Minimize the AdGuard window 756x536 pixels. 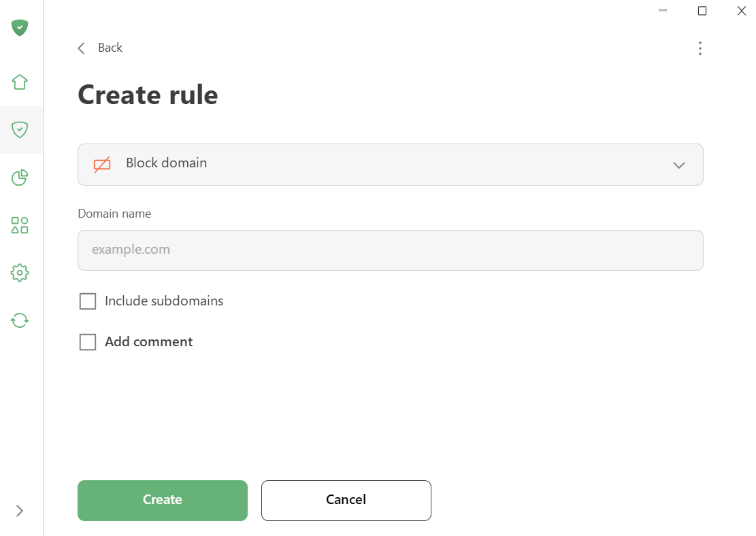click(661, 11)
